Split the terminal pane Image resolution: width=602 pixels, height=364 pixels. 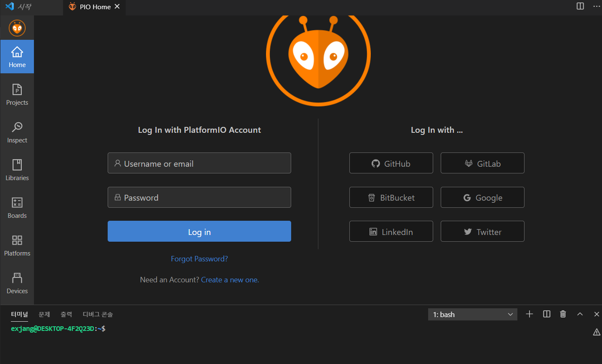tap(546, 314)
